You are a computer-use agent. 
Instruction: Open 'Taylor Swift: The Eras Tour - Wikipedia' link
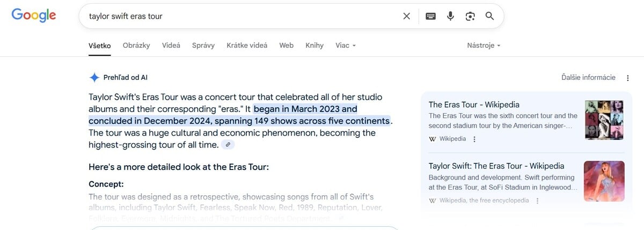click(x=496, y=166)
